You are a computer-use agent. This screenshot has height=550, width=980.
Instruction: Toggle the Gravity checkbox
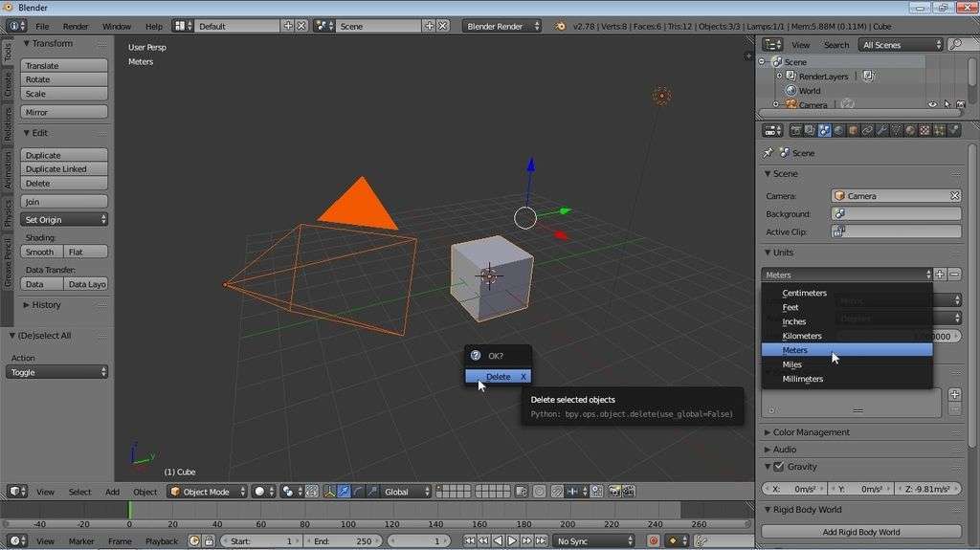[x=778, y=467]
